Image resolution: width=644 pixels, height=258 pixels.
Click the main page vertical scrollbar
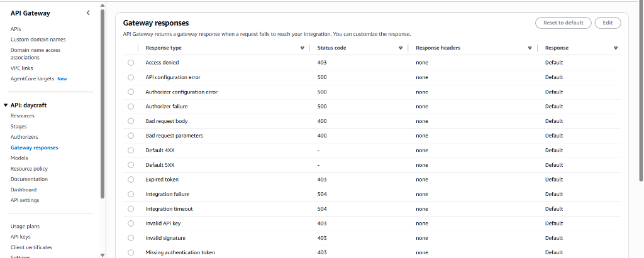pyautogui.click(x=641, y=90)
